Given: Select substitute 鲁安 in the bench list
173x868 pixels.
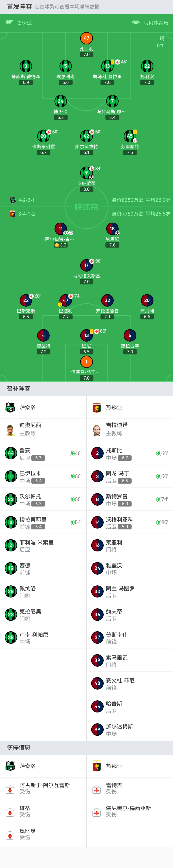Looking at the screenshot, I should pos(43,454).
